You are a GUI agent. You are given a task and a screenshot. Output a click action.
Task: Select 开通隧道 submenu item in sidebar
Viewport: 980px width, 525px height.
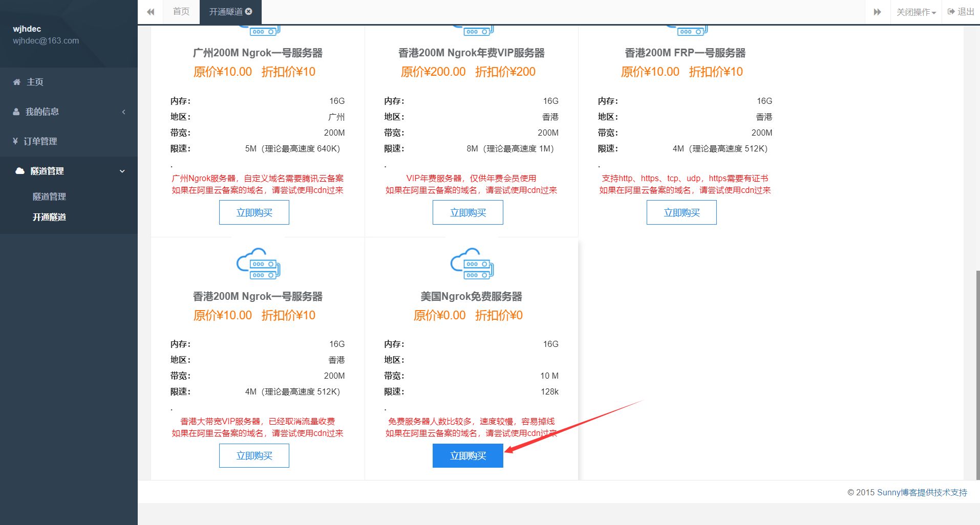click(x=49, y=217)
